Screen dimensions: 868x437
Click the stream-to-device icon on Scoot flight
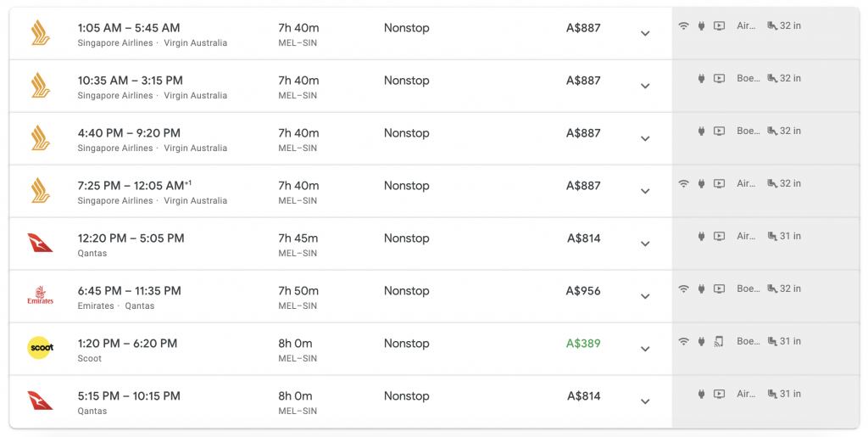[719, 341]
